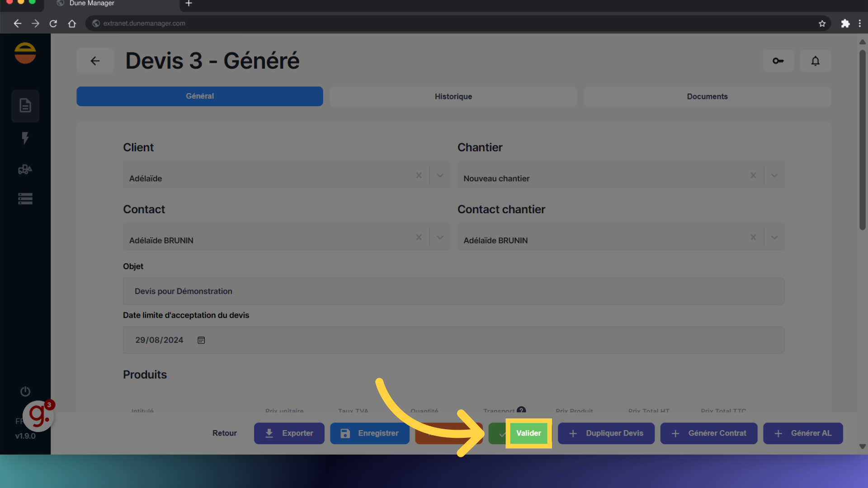The width and height of the screenshot is (868, 488).
Task: Click the page vertical scrollbar
Action: tap(862, 140)
